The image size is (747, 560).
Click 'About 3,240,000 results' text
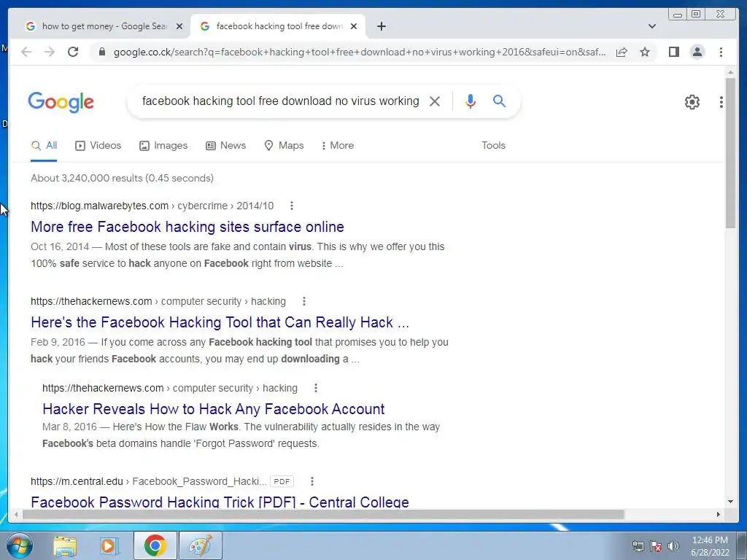[x=122, y=178]
